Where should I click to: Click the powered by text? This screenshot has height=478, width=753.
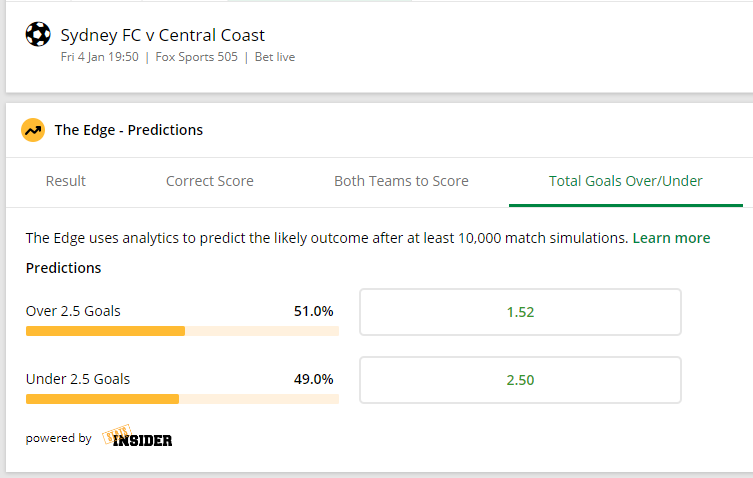point(59,438)
